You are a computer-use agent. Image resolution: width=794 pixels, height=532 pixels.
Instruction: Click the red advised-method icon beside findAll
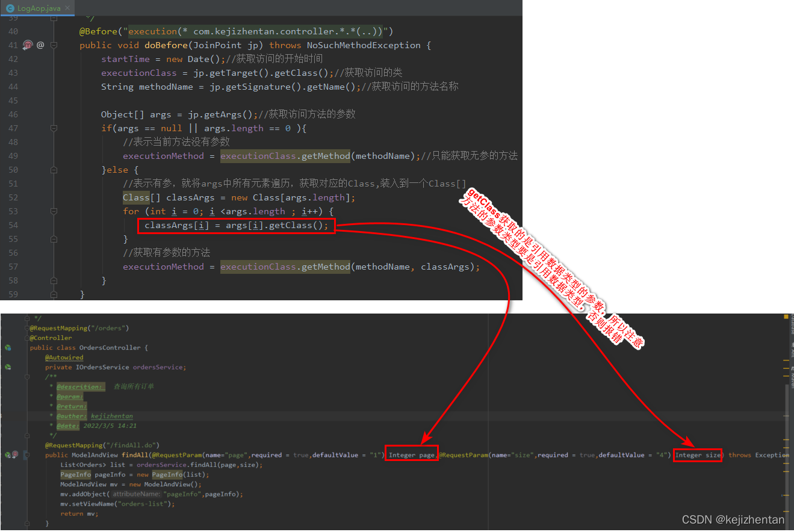pyautogui.click(x=14, y=455)
